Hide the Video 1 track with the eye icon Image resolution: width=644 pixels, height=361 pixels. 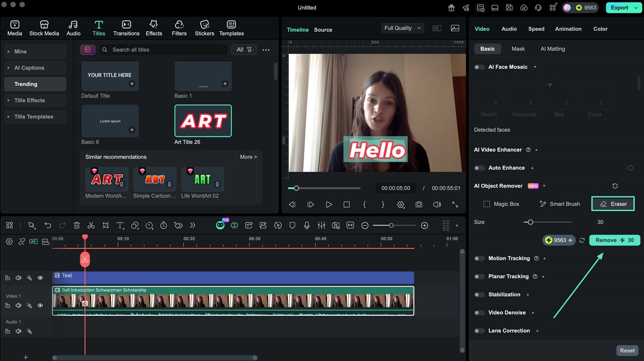pos(40,305)
